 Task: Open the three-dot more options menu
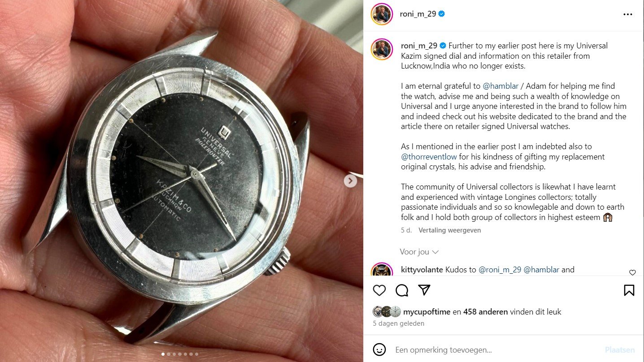[628, 14]
